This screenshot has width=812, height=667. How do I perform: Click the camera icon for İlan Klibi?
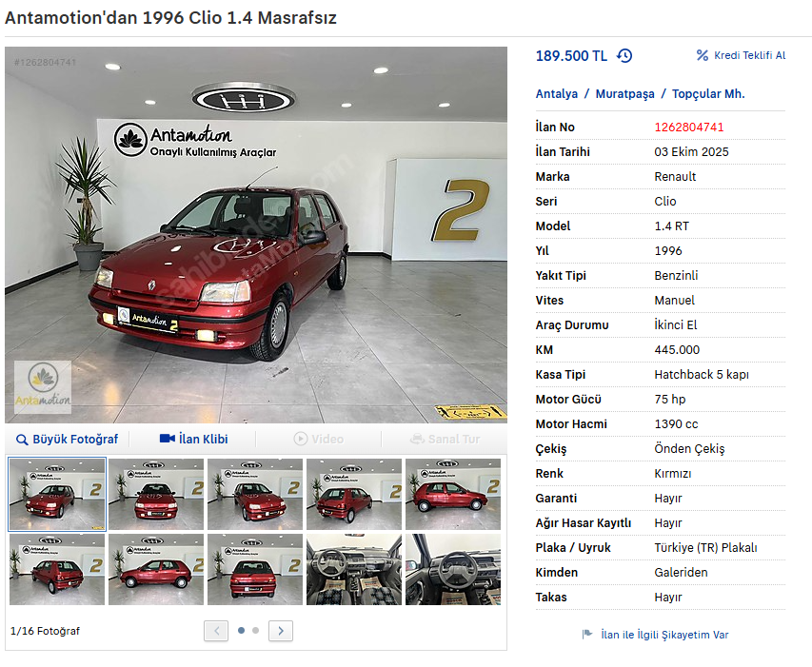coord(168,439)
